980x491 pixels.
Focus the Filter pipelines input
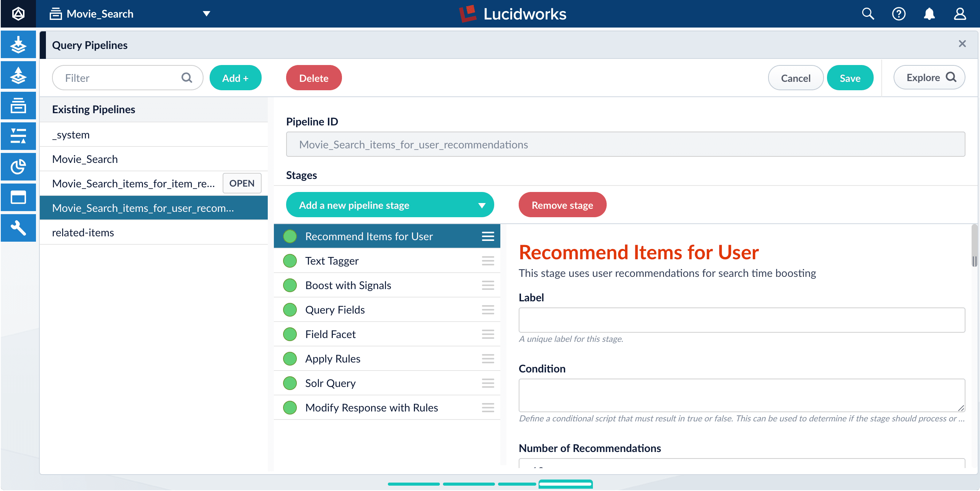(x=127, y=78)
